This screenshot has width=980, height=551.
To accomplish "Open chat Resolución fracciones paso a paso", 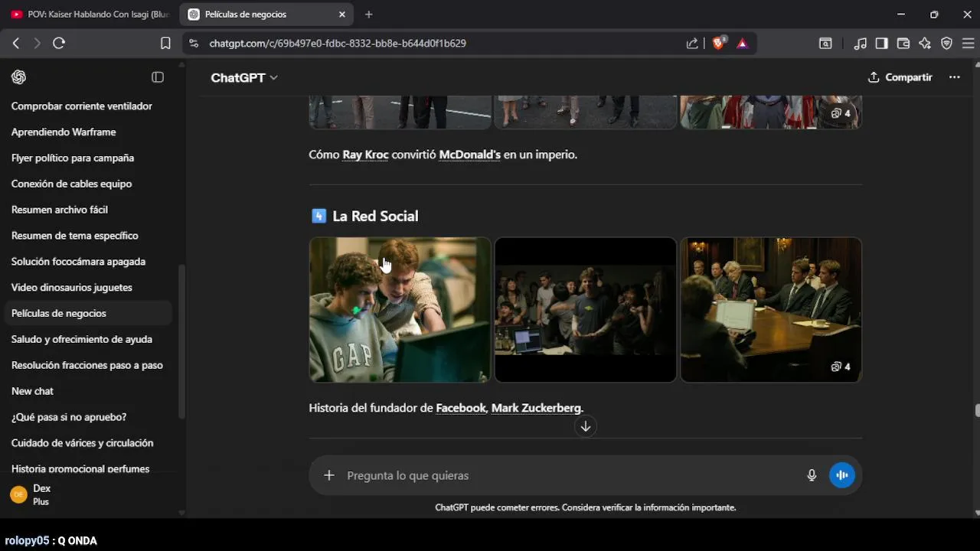I will [x=88, y=365].
